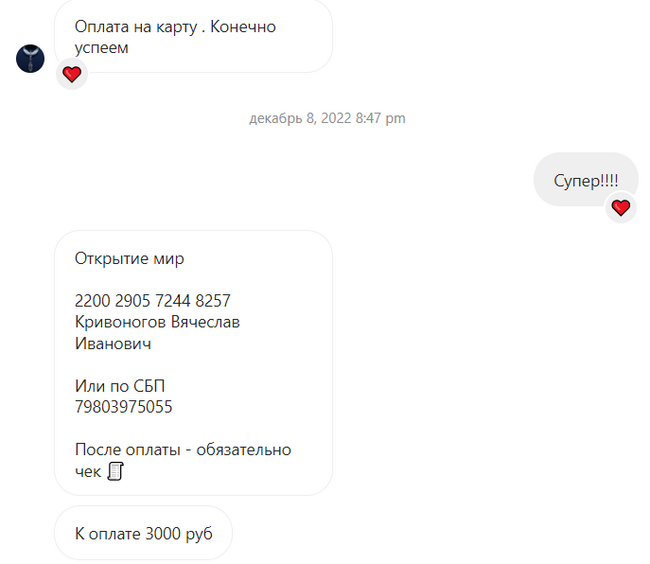Click the word "обязательно" in payment message
The height and width of the screenshot is (564, 650).
(244, 450)
